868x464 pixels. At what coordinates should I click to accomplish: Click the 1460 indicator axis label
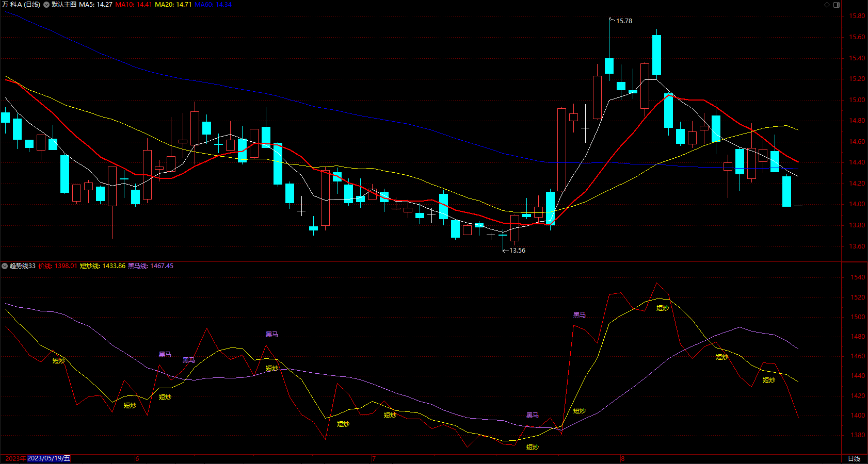(x=858, y=356)
